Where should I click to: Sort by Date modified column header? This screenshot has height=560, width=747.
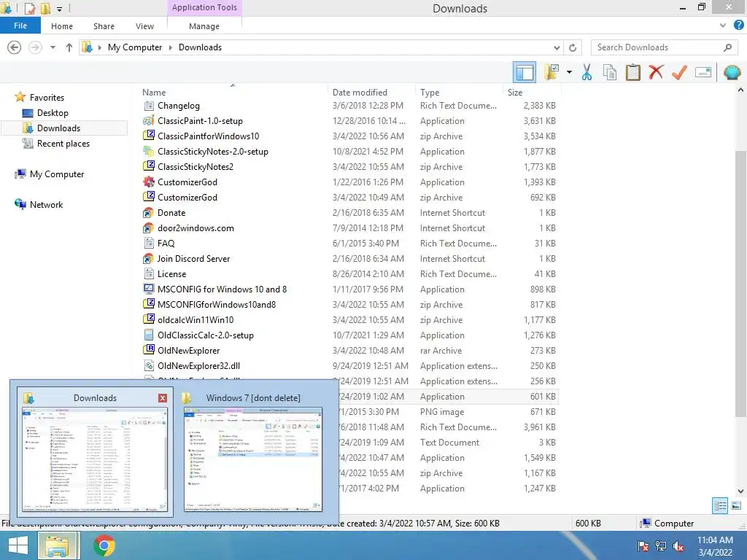360,93
